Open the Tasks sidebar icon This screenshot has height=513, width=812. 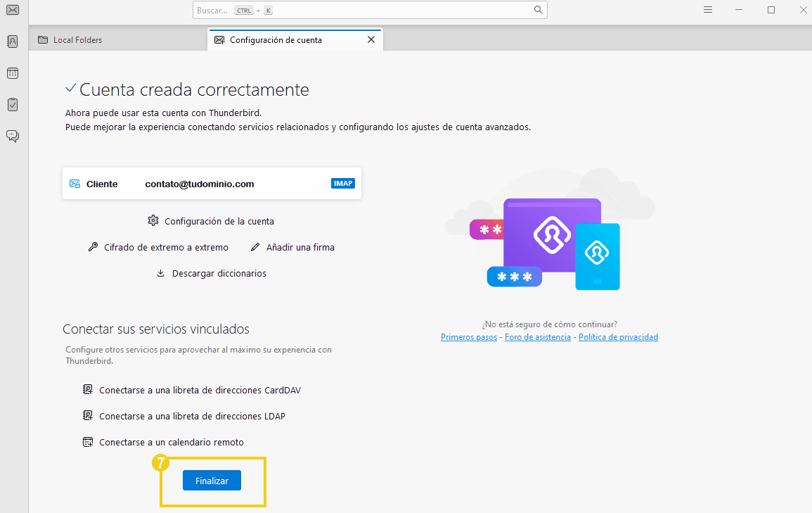[x=13, y=104]
